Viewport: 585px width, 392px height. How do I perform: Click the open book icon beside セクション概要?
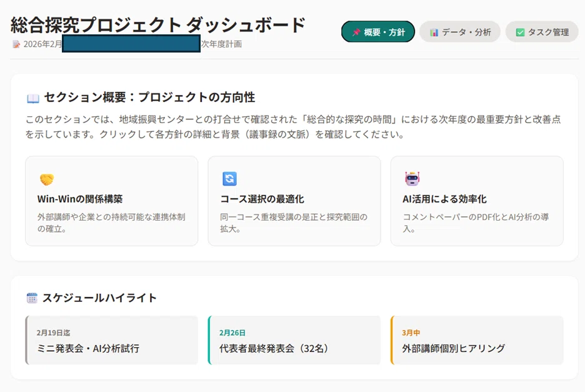tap(33, 98)
